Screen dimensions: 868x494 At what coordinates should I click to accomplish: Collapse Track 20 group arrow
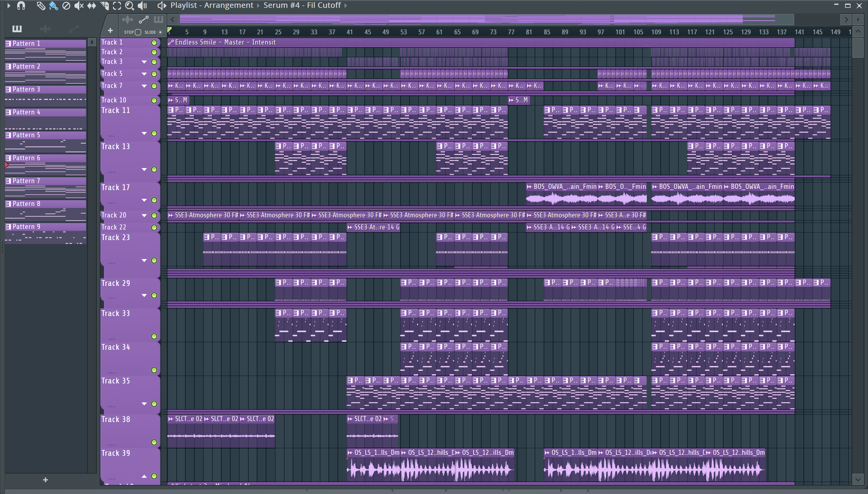[x=144, y=215]
